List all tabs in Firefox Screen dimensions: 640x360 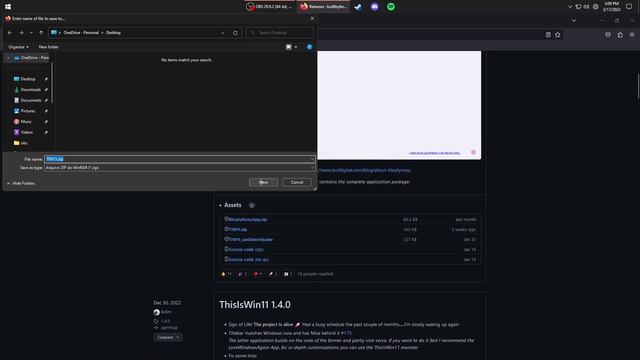click(x=573, y=20)
